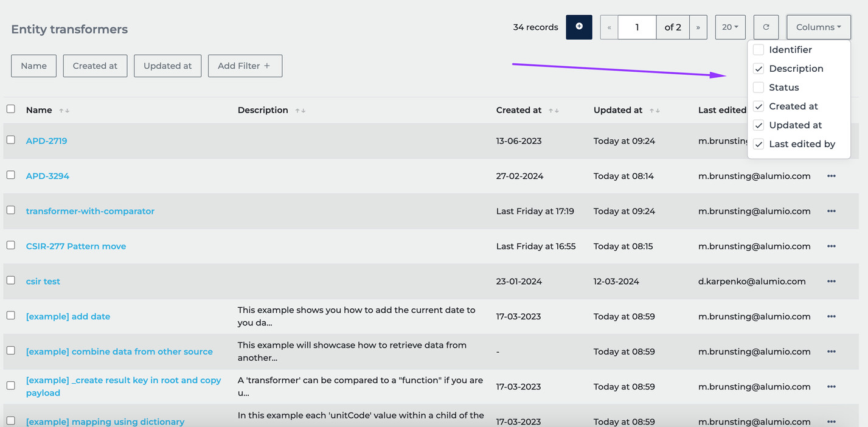Open actions menu for APD-3294 row
This screenshot has width=868, height=427.
tap(831, 176)
